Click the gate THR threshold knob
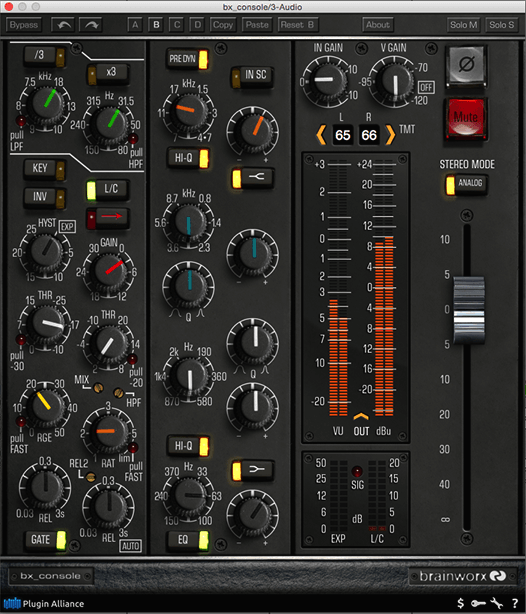This screenshot has height=614, width=526. tap(47, 322)
